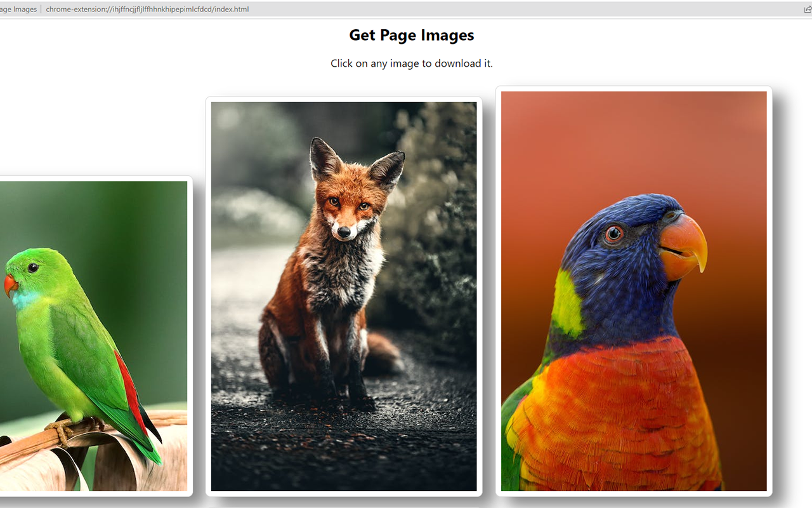Select index.html portion of the URL
Image resolution: width=812 pixels, height=508 pixels.
(x=230, y=9)
